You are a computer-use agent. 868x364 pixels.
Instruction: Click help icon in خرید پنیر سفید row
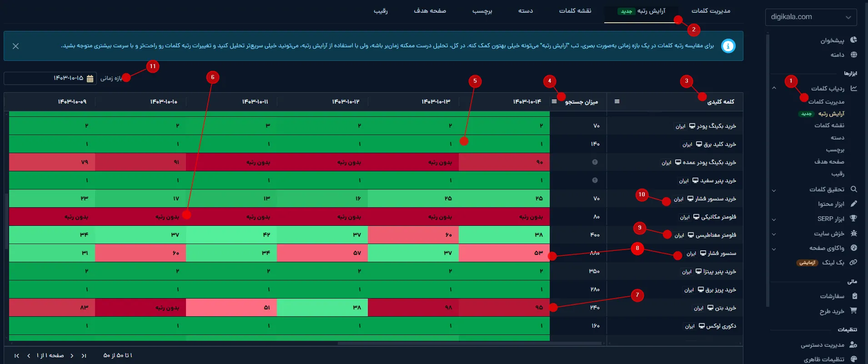[595, 180]
